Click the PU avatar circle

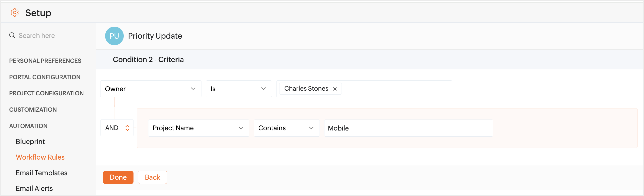pyautogui.click(x=114, y=36)
